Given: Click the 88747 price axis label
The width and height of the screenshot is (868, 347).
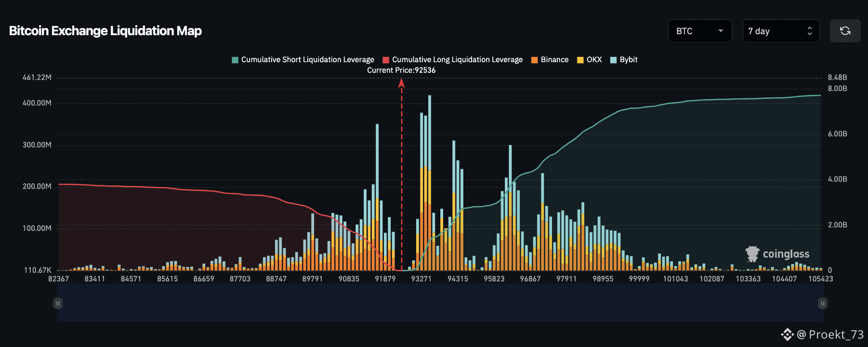Looking at the screenshot, I should 276,279.
